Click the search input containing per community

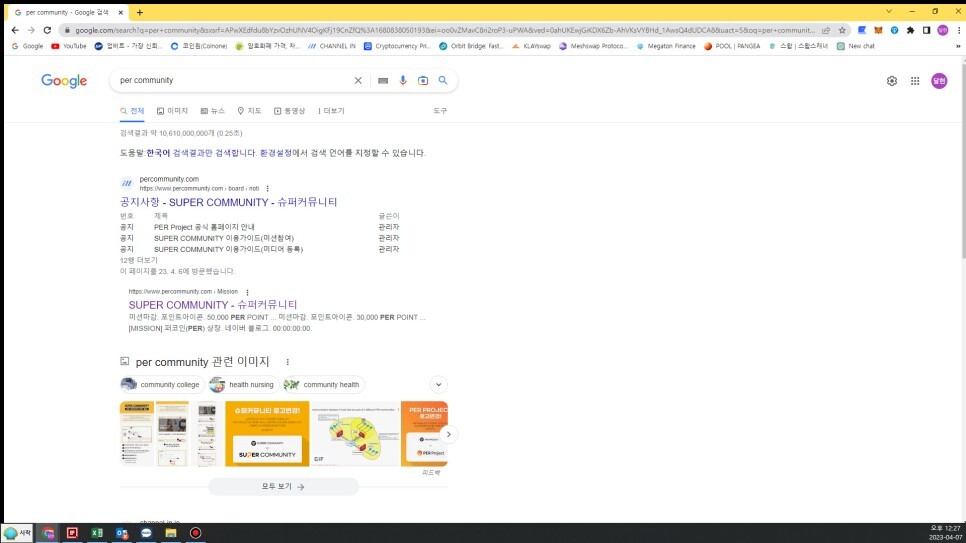click(234, 80)
